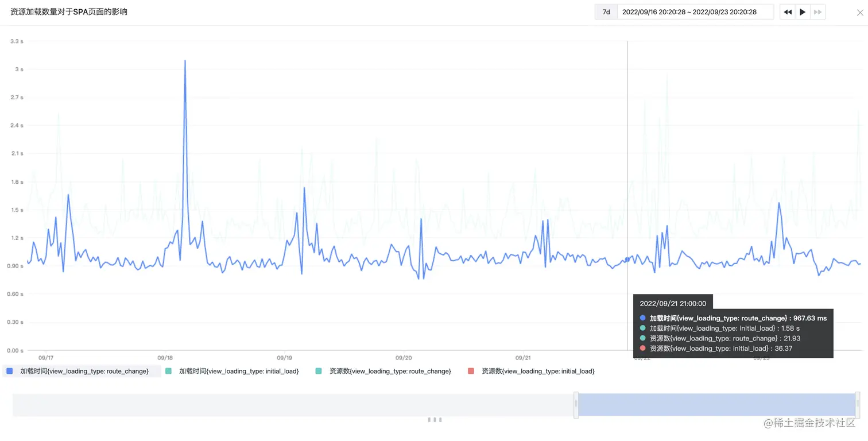Close the chart panel with X icon
Viewport: 868px width, 441px height.
859,13
